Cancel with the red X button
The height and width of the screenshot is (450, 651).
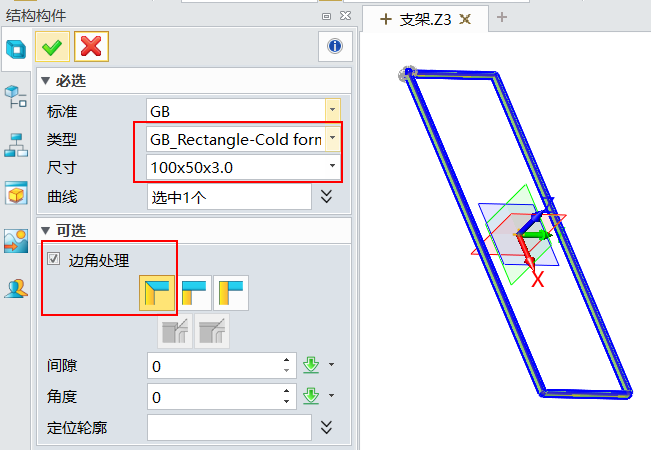point(91,46)
